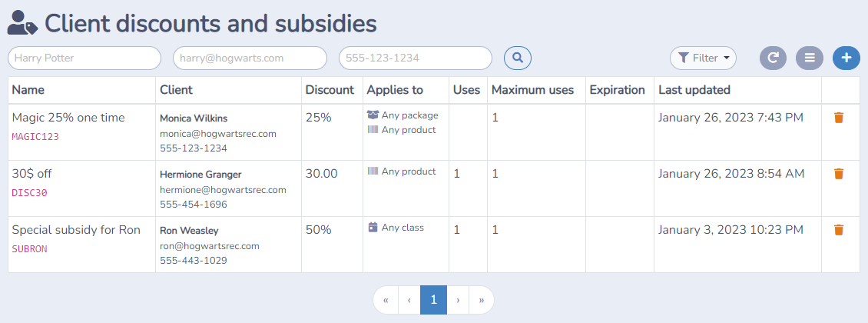Click the Any class label
This screenshot has height=323, width=868.
[403, 227]
